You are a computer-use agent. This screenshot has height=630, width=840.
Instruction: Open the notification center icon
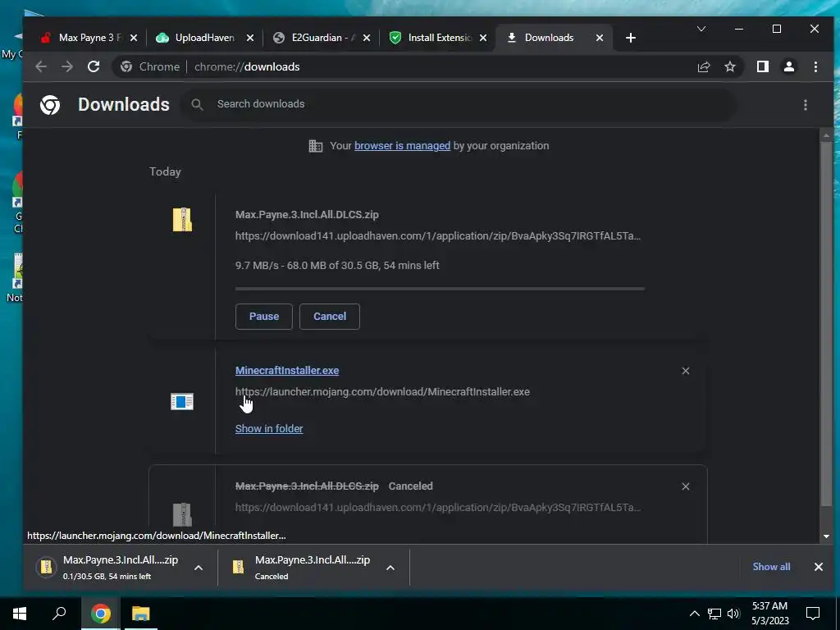(813, 614)
